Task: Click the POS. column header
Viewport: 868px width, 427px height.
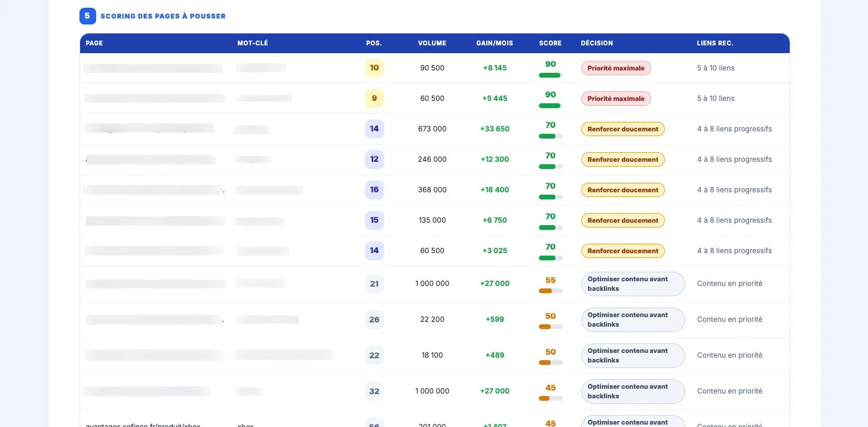Action: point(374,43)
